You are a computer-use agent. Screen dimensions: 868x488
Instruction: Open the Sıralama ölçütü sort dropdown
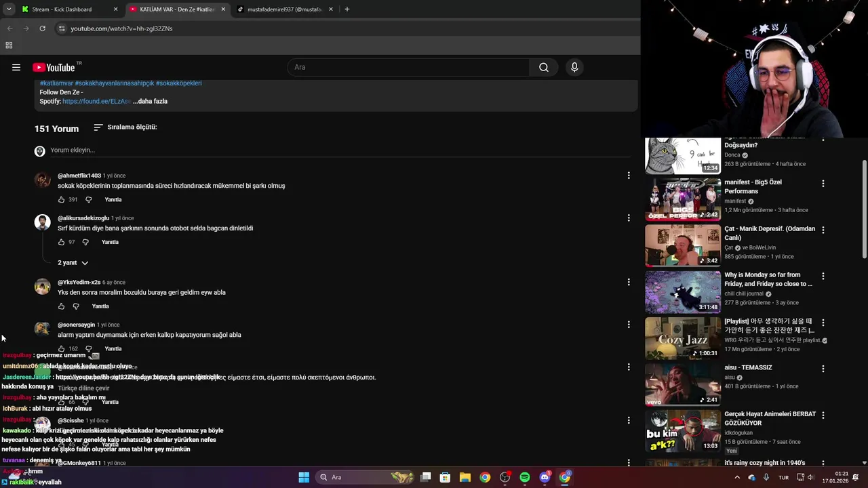[x=125, y=127]
